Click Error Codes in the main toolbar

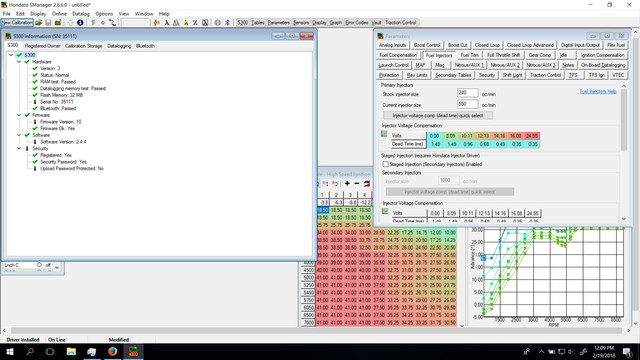coord(357,22)
